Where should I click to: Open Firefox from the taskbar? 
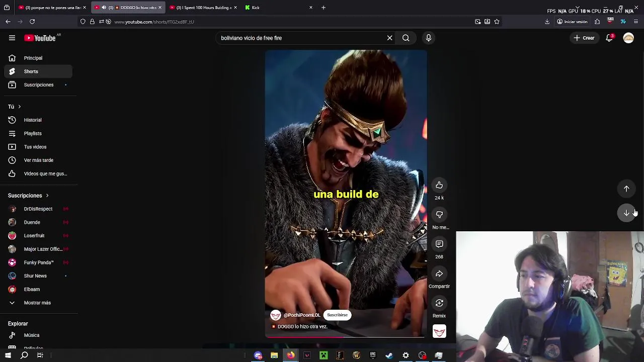click(x=291, y=355)
